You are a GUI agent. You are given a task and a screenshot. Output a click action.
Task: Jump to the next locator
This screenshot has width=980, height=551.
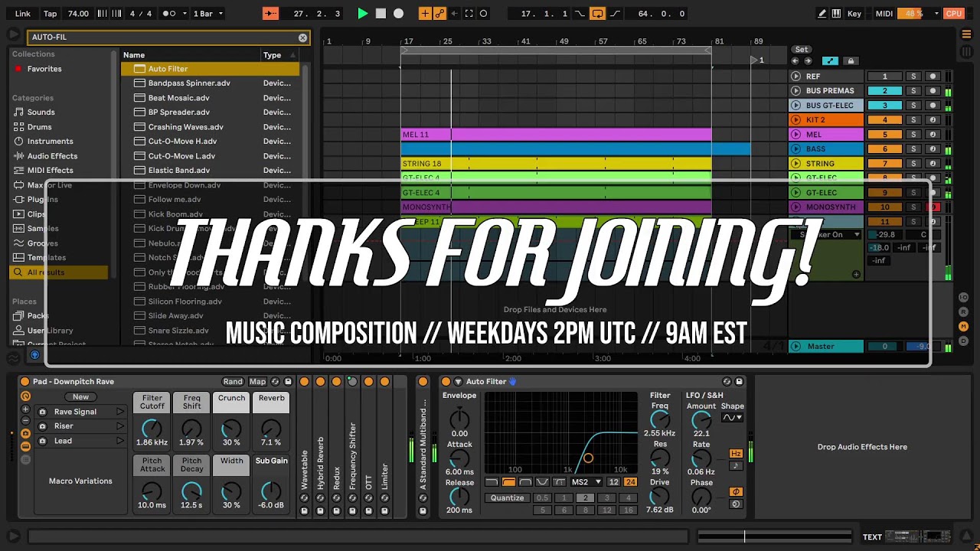click(x=807, y=61)
